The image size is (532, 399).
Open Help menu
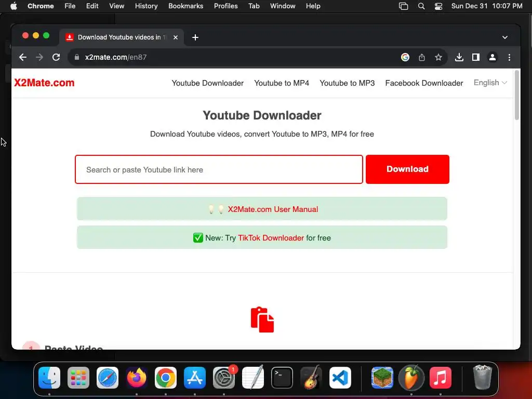[313, 6]
